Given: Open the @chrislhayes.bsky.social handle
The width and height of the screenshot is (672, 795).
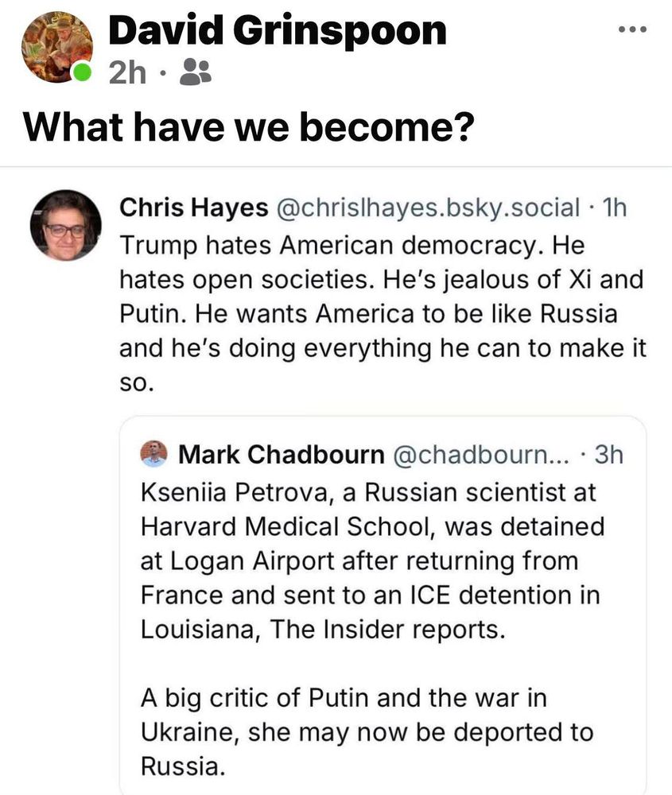Looking at the screenshot, I should pos(429,208).
